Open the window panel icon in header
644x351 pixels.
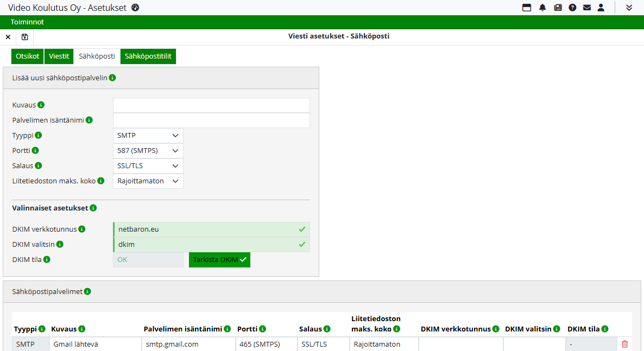point(527,8)
